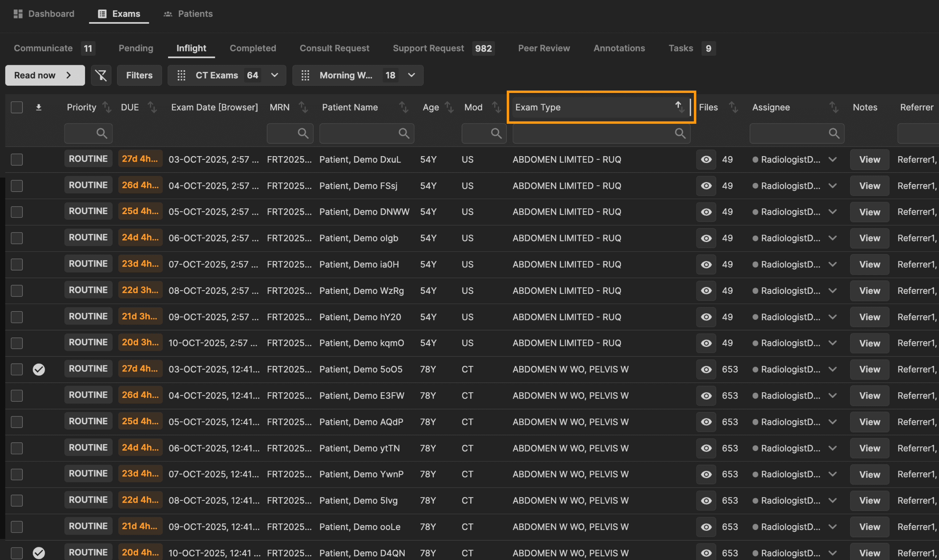Click View notes for Patient Demo WzRg

tap(869, 291)
